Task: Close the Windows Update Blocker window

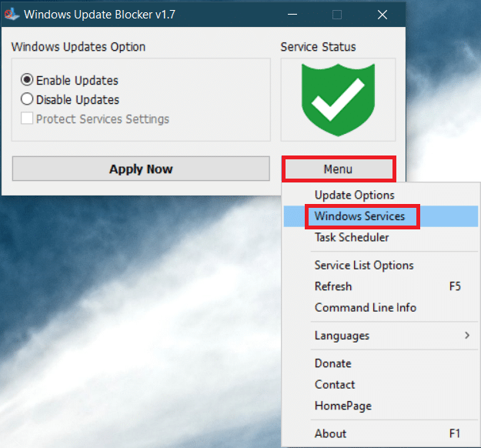Action: (x=382, y=15)
